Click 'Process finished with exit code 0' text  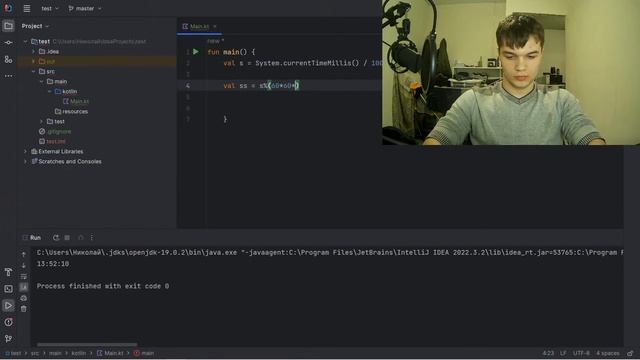[103, 286]
